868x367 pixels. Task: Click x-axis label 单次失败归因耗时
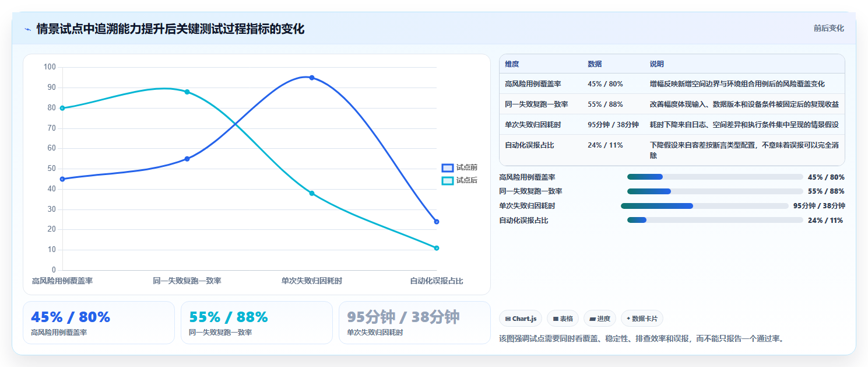312,281
